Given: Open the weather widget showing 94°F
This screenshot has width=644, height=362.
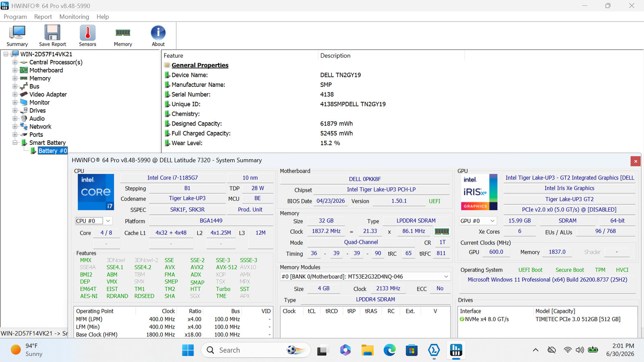Looking at the screenshot, I should (27, 350).
